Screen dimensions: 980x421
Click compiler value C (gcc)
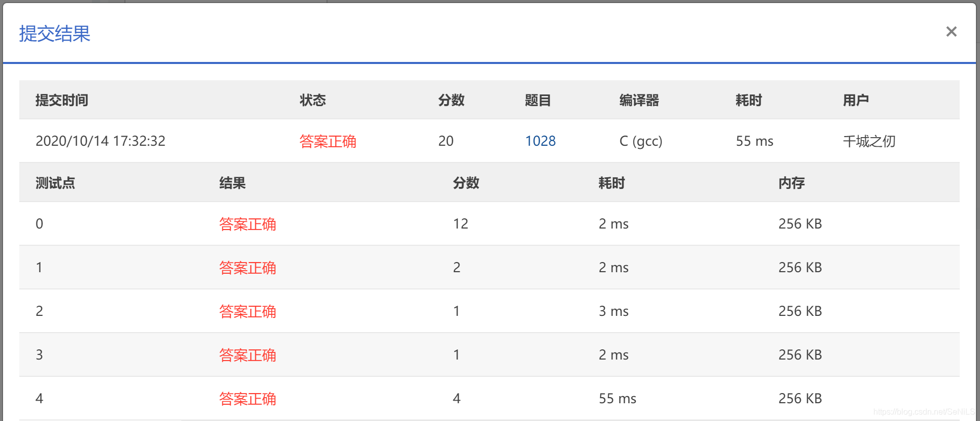point(641,141)
